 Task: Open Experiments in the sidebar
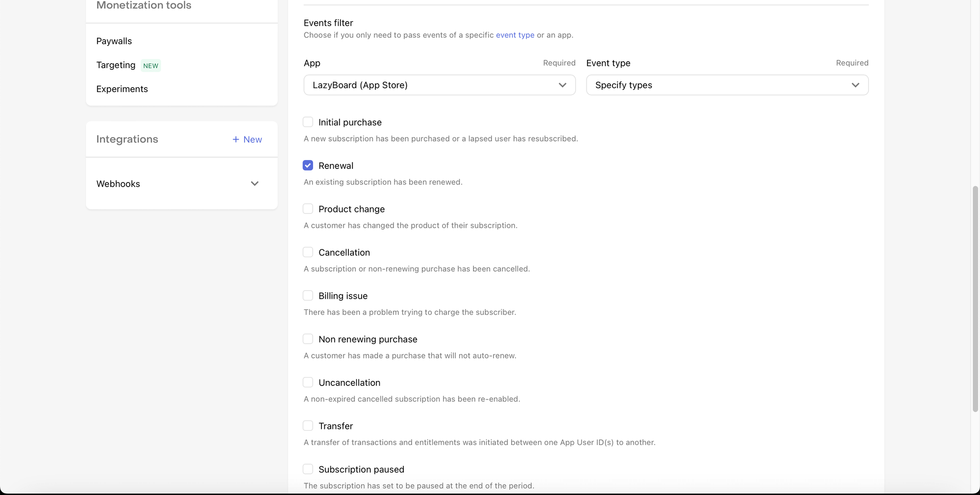(x=122, y=89)
